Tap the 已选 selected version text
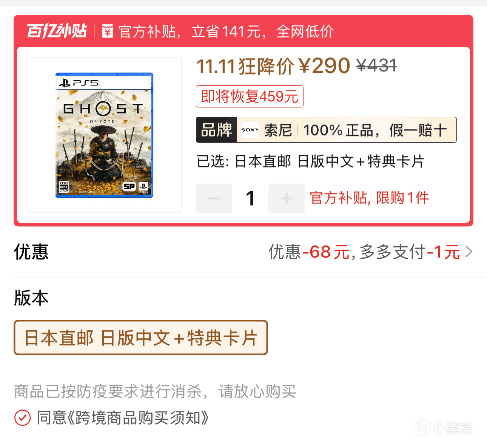The image size is (487, 448). tap(310, 162)
